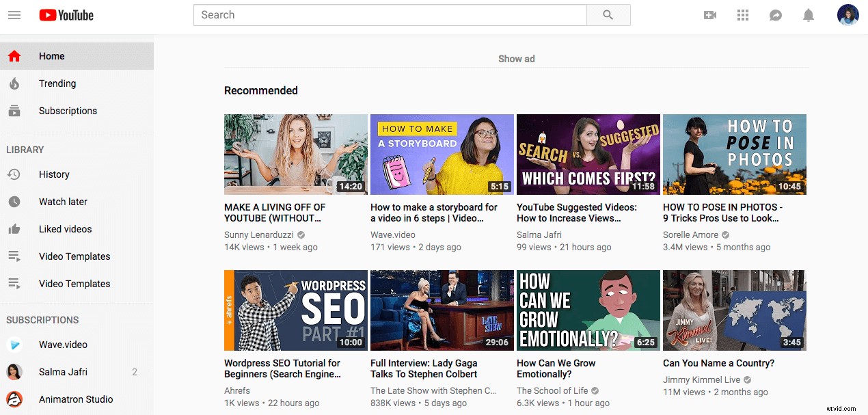Select Home in the sidebar menu

point(51,56)
